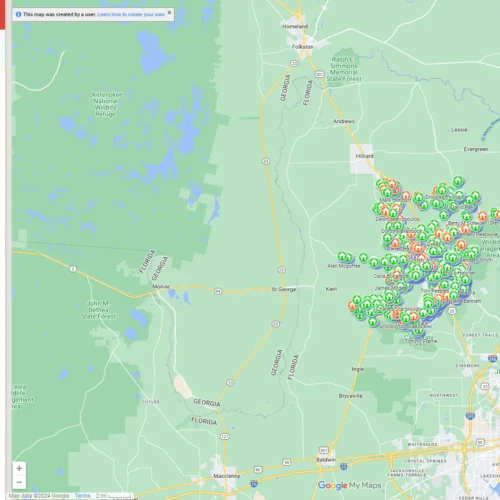Click the Cuyler place label

point(151,402)
